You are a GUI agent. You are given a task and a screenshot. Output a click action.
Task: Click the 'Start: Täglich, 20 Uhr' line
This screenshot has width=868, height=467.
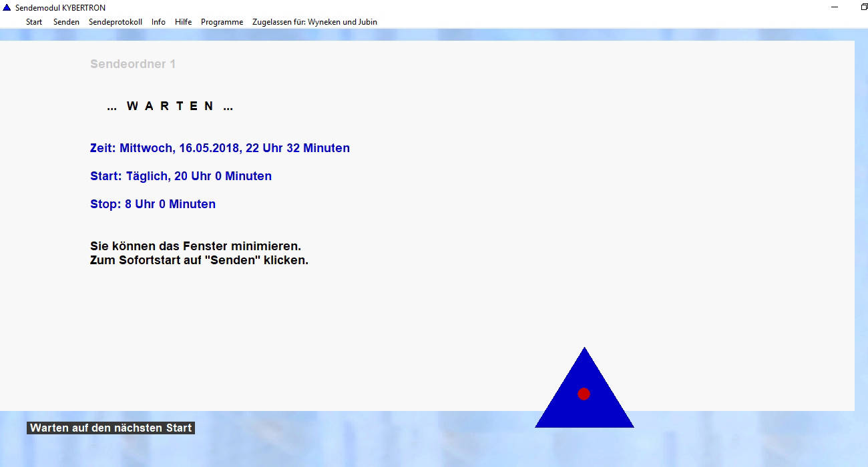pos(181,176)
